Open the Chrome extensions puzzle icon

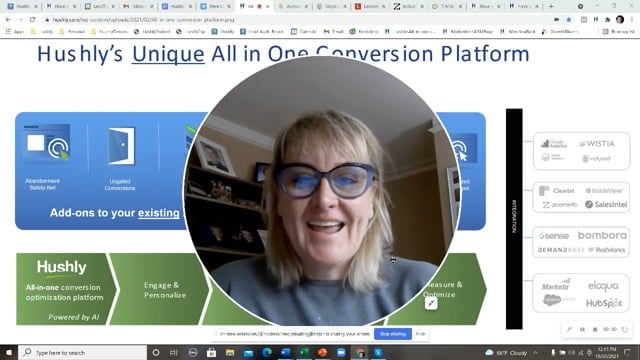608,20
